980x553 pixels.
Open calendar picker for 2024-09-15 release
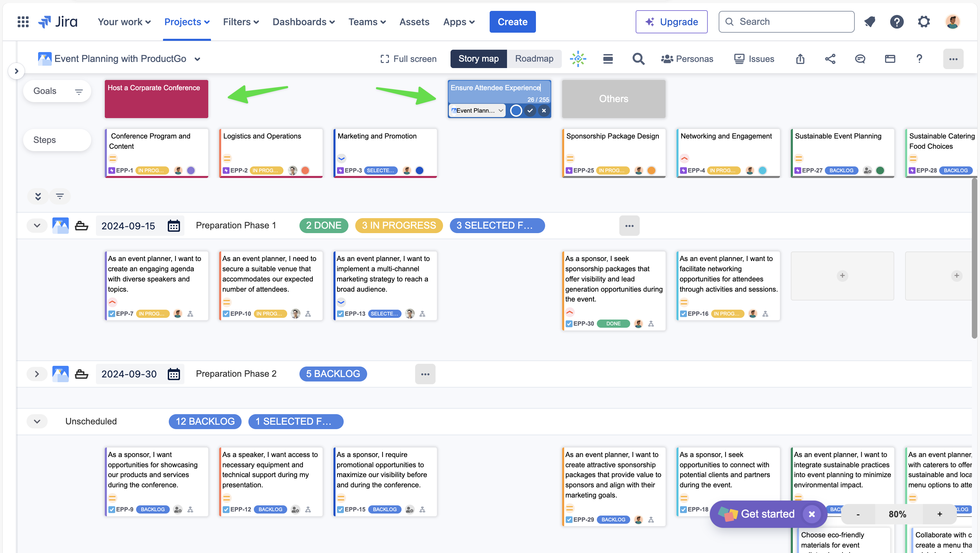(x=174, y=226)
